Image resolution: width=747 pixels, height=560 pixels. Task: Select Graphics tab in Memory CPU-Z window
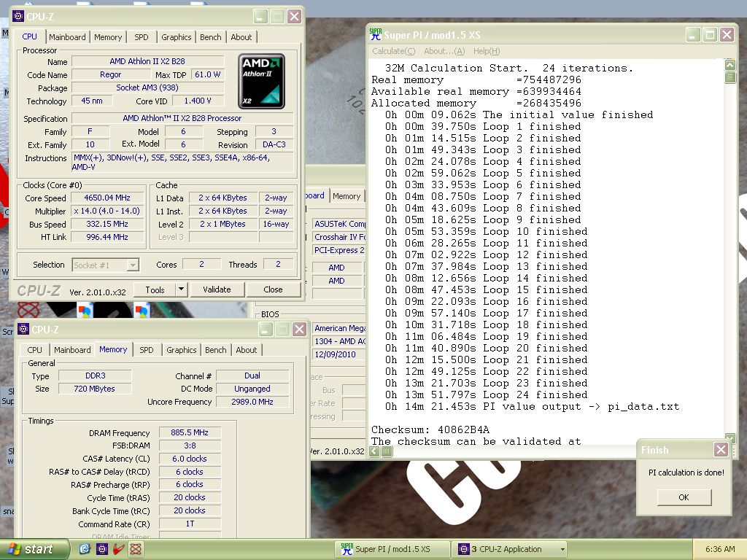tap(182, 350)
